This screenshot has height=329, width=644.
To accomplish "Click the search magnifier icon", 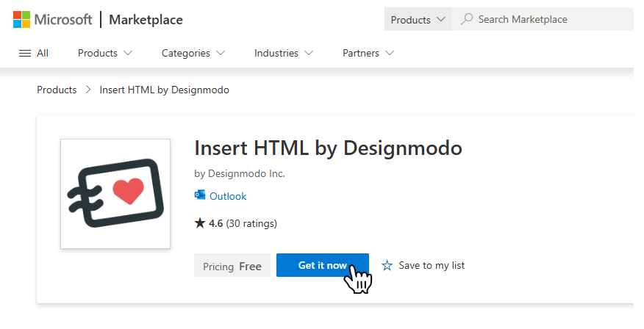I will tap(466, 20).
